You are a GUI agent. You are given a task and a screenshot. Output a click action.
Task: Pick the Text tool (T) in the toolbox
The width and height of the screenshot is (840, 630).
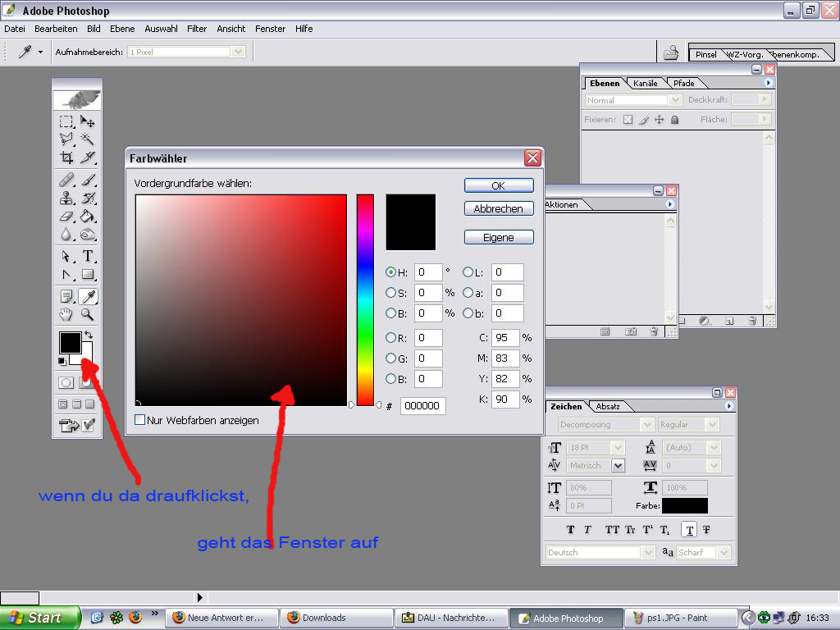[x=88, y=256]
